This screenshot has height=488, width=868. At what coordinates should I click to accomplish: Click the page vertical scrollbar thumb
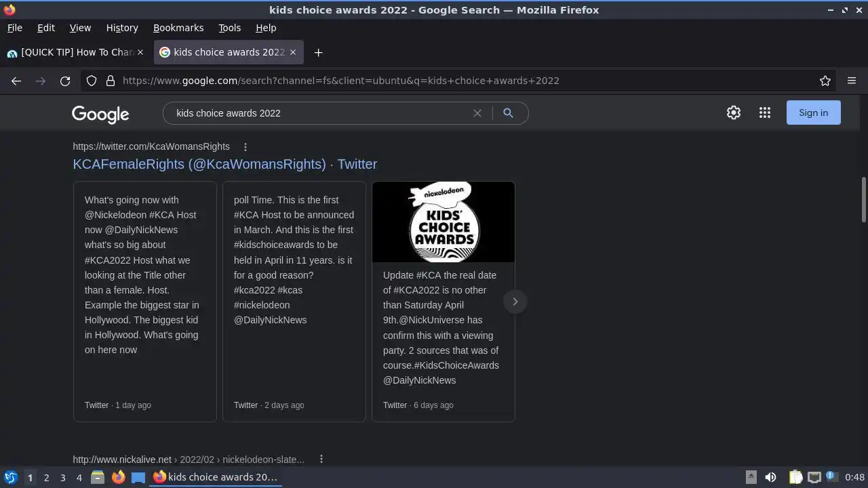863,199
